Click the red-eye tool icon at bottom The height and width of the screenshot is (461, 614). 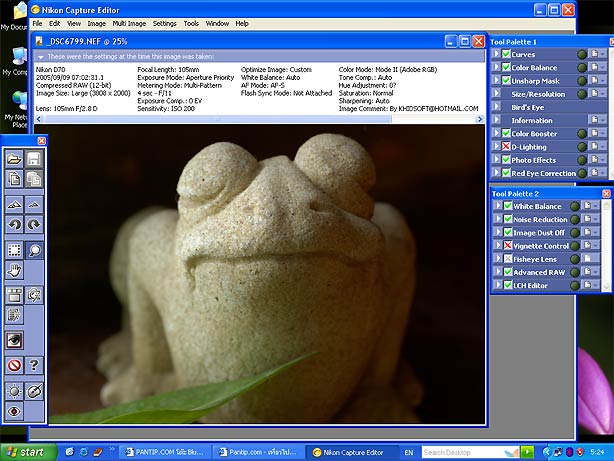pyautogui.click(x=14, y=411)
